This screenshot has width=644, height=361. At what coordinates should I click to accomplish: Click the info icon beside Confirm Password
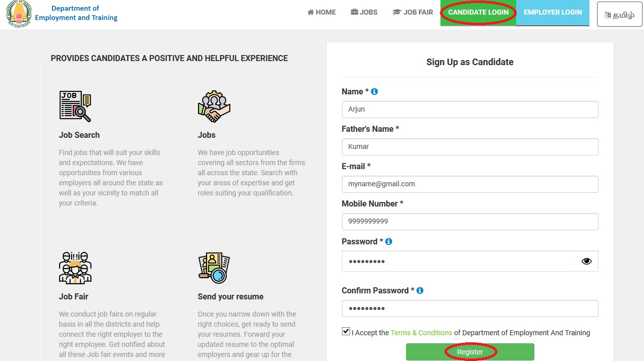coord(420,291)
